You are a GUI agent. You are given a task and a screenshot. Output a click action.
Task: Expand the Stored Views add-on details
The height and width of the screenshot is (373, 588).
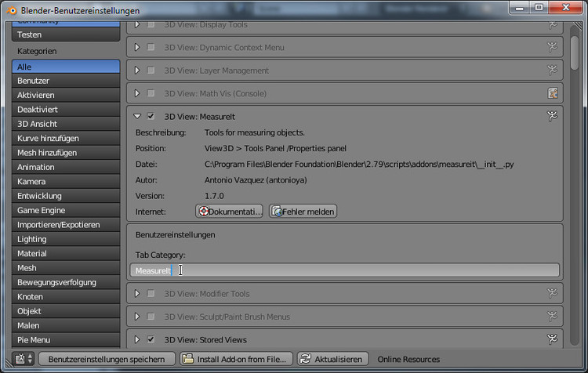[x=137, y=339]
